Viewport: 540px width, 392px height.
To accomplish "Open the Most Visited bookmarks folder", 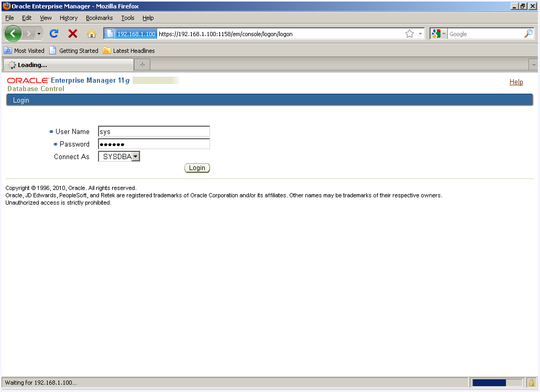I will tap(24, 51).
